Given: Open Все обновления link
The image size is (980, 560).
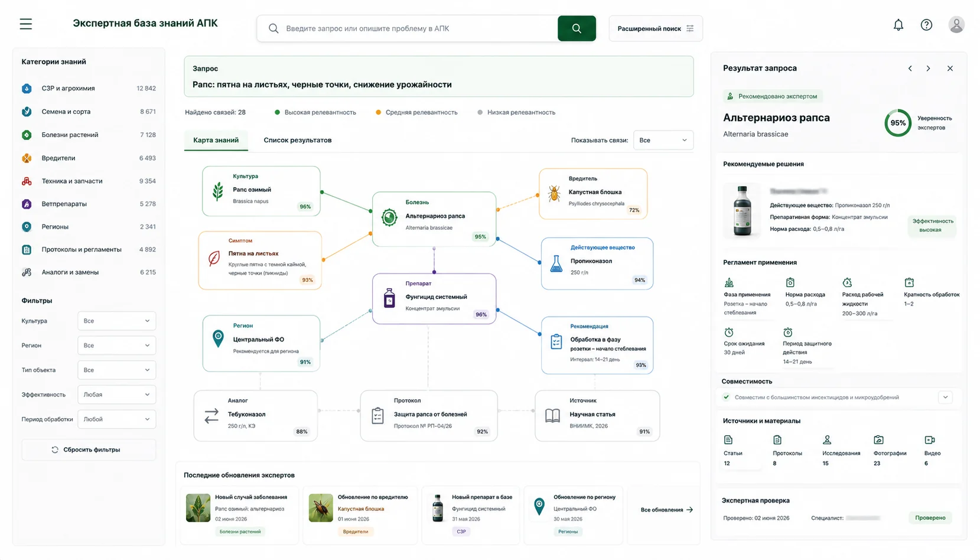Looking at the screenshot, I should click(x=666, y=510).
